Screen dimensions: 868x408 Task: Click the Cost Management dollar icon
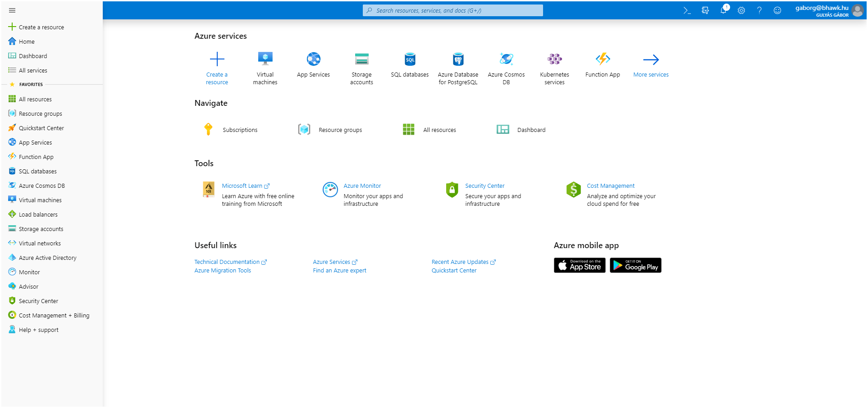pyautogui.click(x=574, y=190)
